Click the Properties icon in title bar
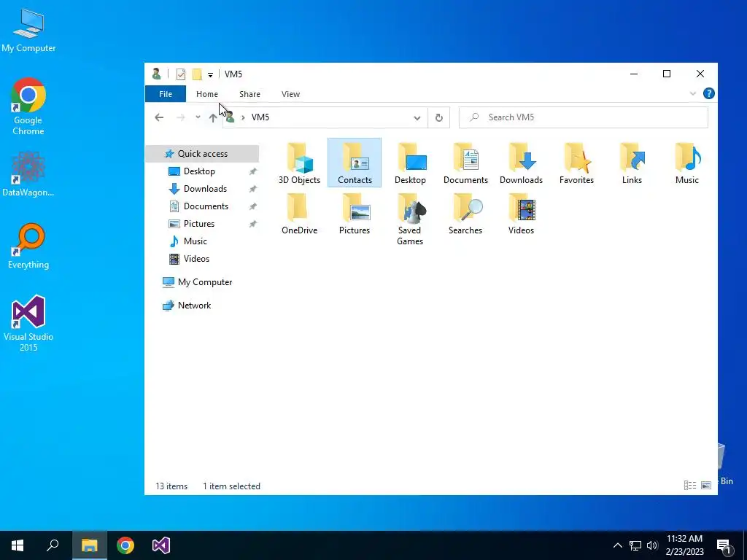747x560 pixels. pyautogui.click(x=181, y=74)
